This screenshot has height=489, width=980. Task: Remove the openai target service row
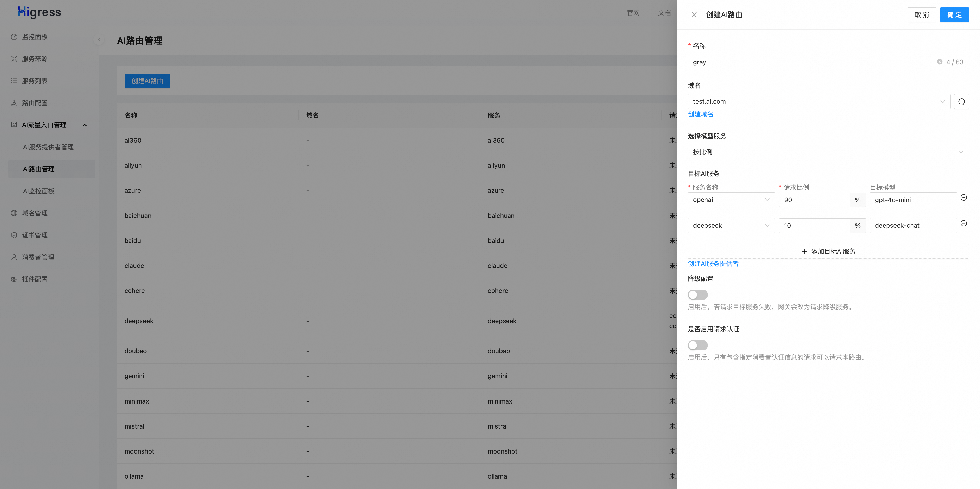point(963,198)
